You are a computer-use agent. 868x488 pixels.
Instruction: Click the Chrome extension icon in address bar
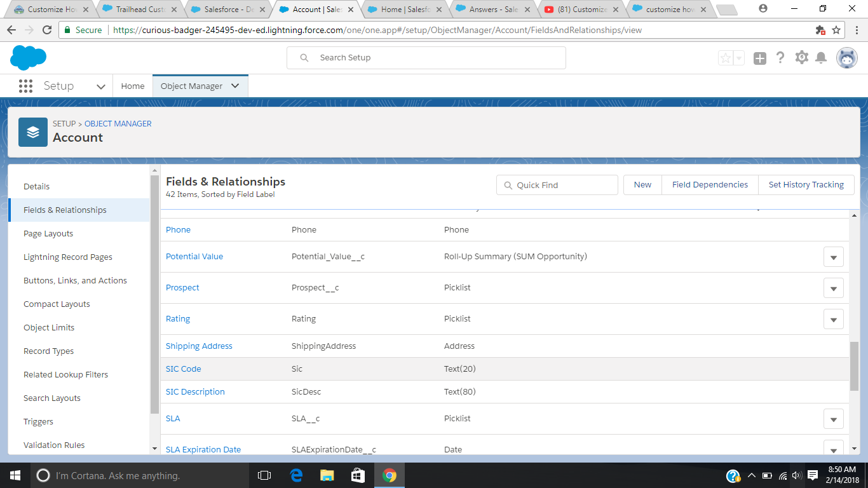pyautogui.click(x=820, y=30)
